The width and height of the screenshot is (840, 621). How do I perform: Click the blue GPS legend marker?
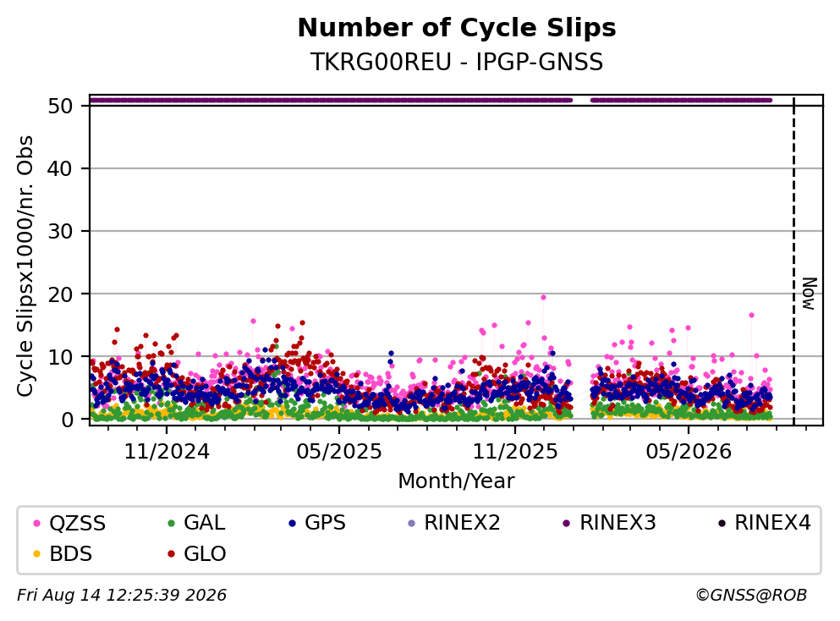pyautogui.click(x=292, y=524)
